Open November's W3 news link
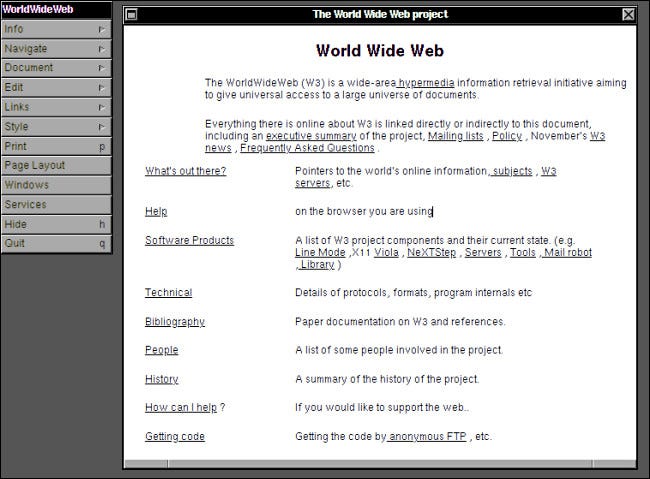The image size is (650, 479). [597, 136]
